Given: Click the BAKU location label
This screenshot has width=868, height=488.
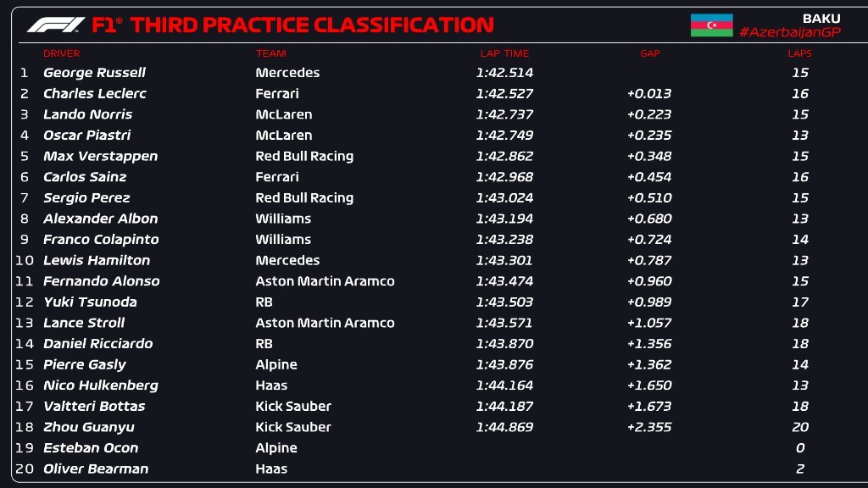Looking at the screenshot, I should (821, 19).
